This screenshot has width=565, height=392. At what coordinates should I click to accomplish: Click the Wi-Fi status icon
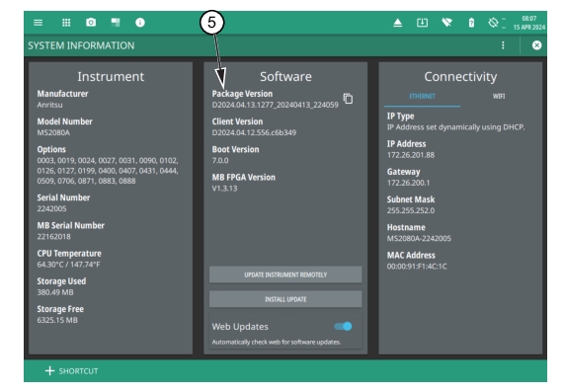(446, 23)
